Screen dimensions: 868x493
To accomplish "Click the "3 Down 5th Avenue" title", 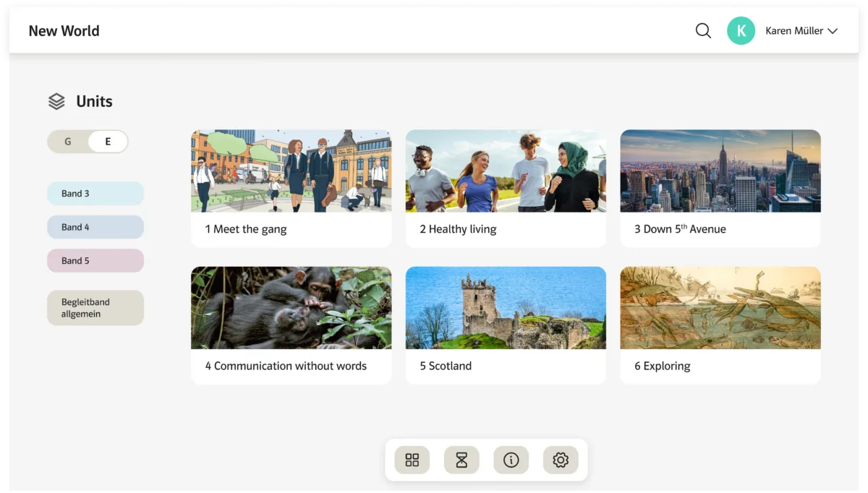I will (680, 229).
